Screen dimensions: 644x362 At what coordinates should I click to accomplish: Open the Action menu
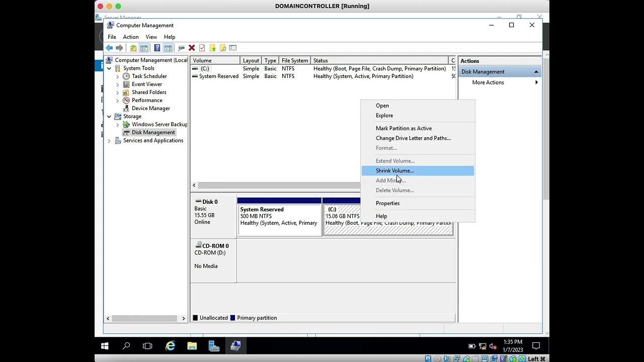click(x=130, y=37)
